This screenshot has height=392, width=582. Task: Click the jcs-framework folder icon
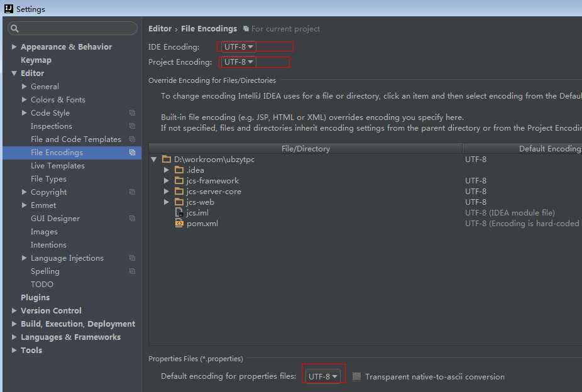click(x=179, y=181)
